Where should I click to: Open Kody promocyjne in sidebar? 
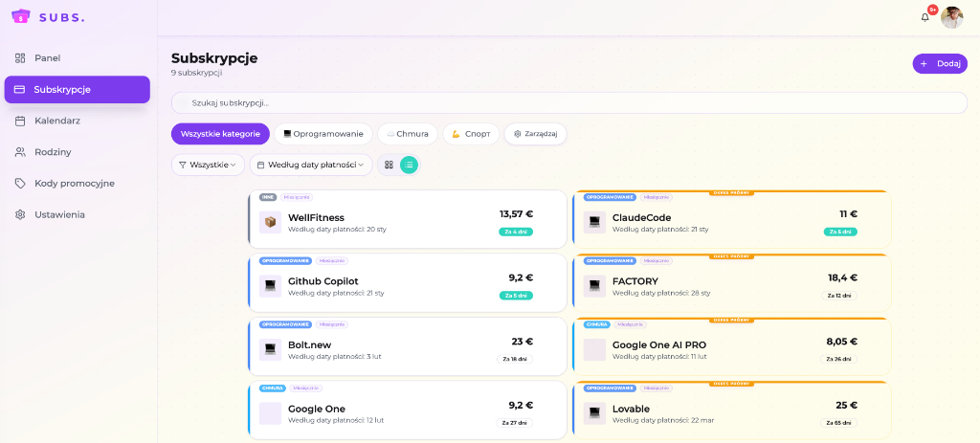point(77,183)
